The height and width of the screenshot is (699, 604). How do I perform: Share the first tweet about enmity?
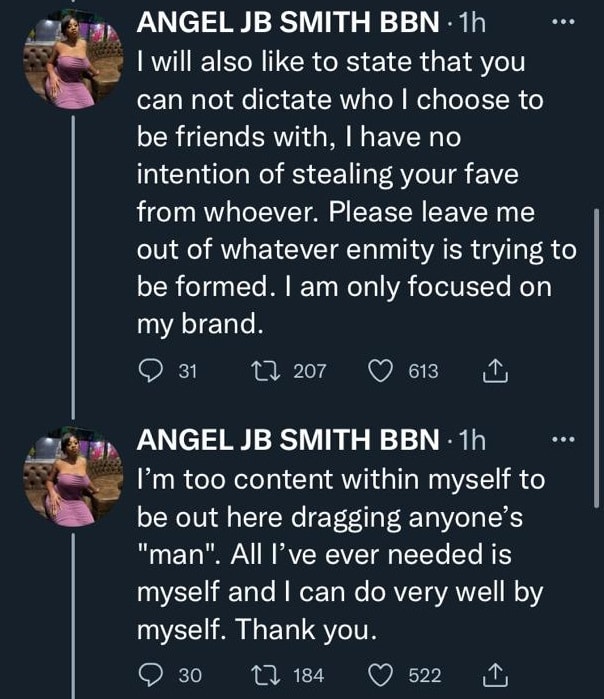pyautogui.click(x=496, y=372)
